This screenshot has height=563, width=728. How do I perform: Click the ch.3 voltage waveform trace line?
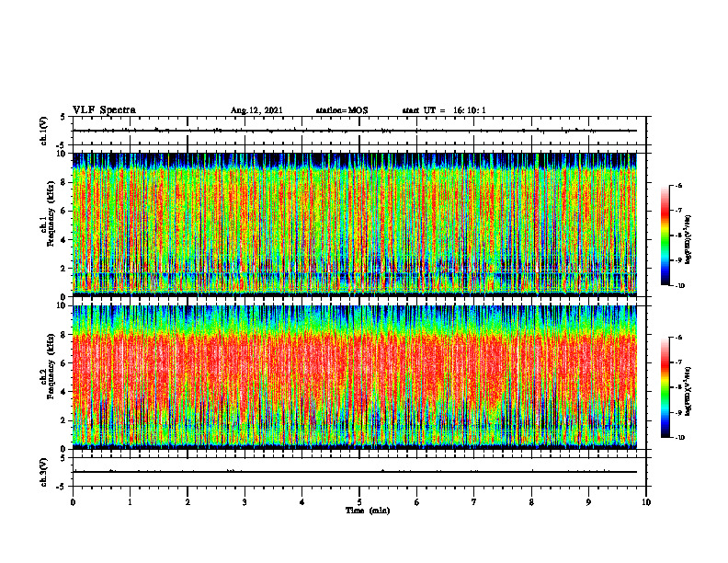[x=355, y=472]
